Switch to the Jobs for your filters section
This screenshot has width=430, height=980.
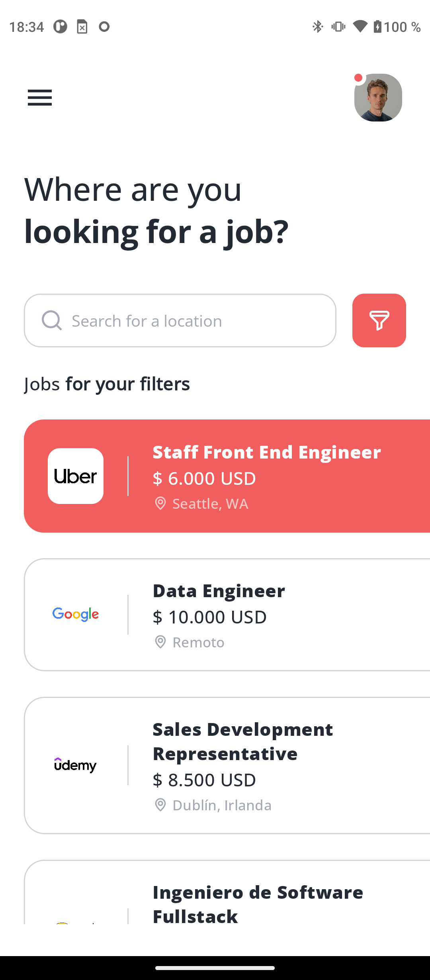pyautogui.click(x=107, y=384)
